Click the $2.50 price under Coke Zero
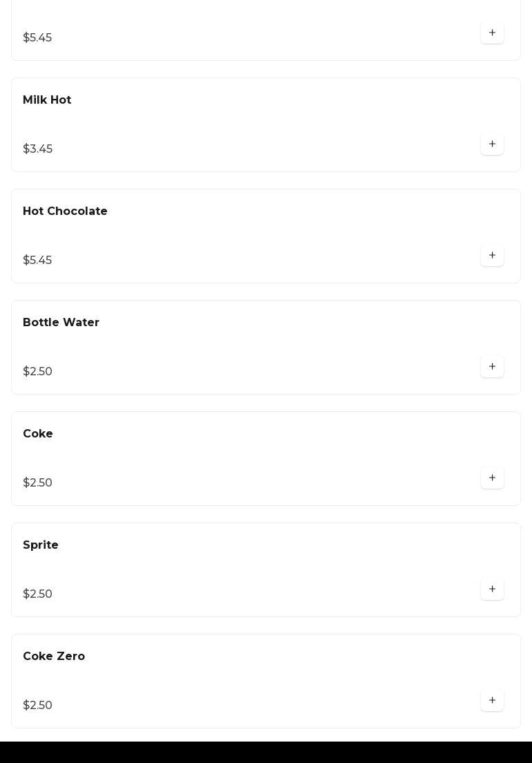532x763 pixels. tap(38, 706)
